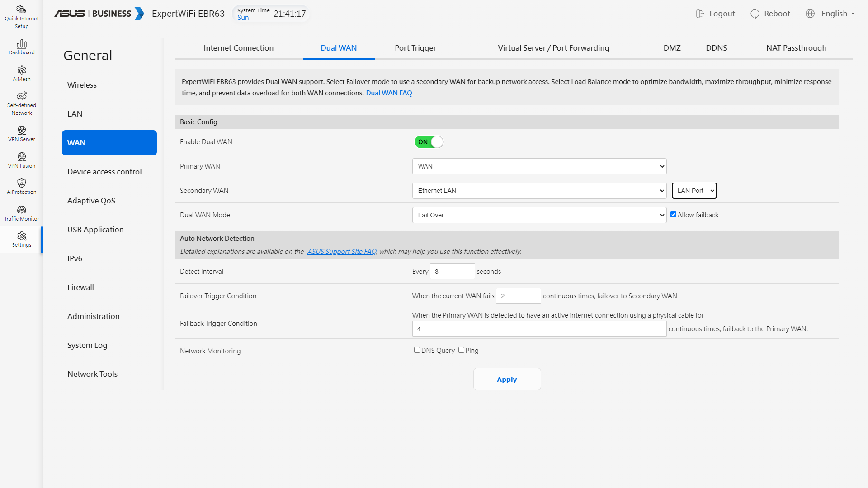The width and height of the screenshot is (868, 488).
Task: Switch to Port Trigger tab
Action: pyautogui.click(x=415, y=48)
